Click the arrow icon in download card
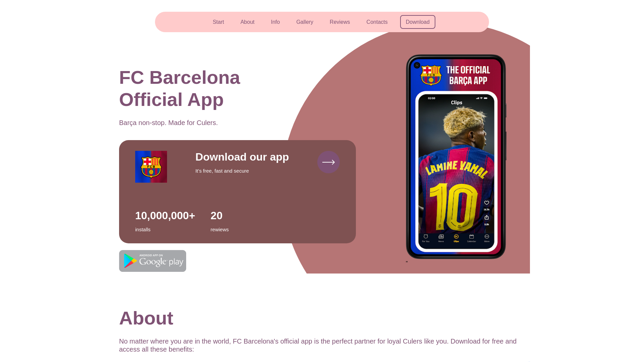The image size is (644, 362). [x=328, y=162]
